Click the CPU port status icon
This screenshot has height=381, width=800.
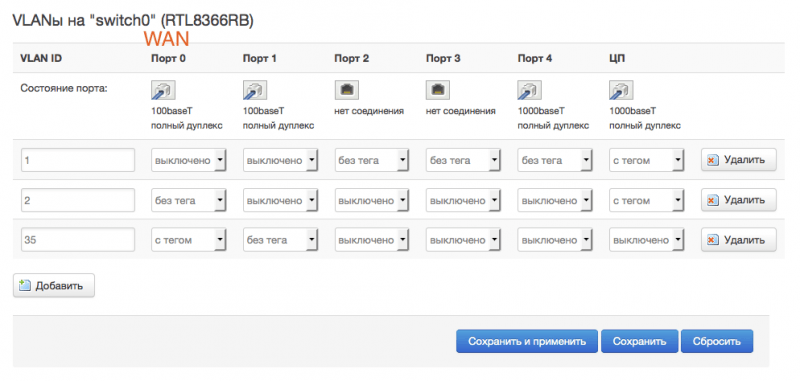click(620, 90)
